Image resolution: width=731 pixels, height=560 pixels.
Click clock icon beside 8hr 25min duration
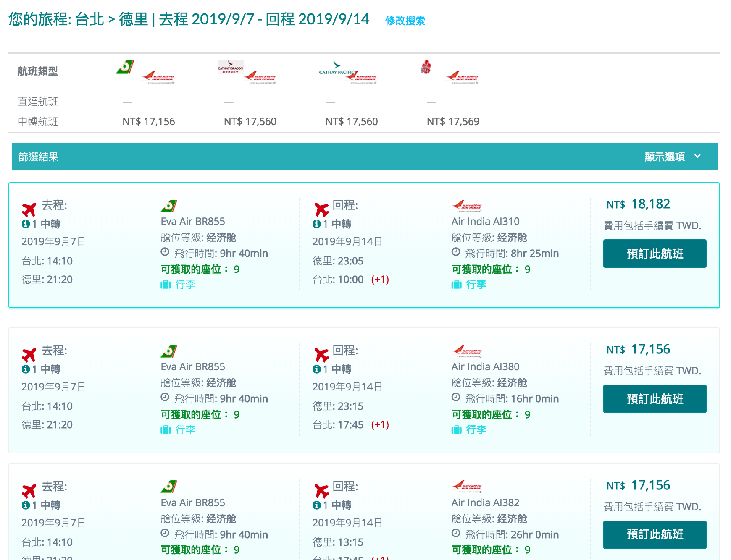tap(456, 252)
